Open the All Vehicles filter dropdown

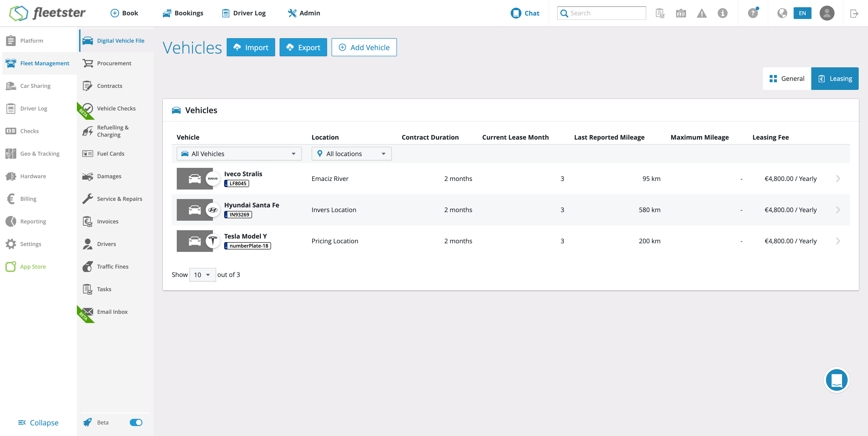click(x=239, y=154)
